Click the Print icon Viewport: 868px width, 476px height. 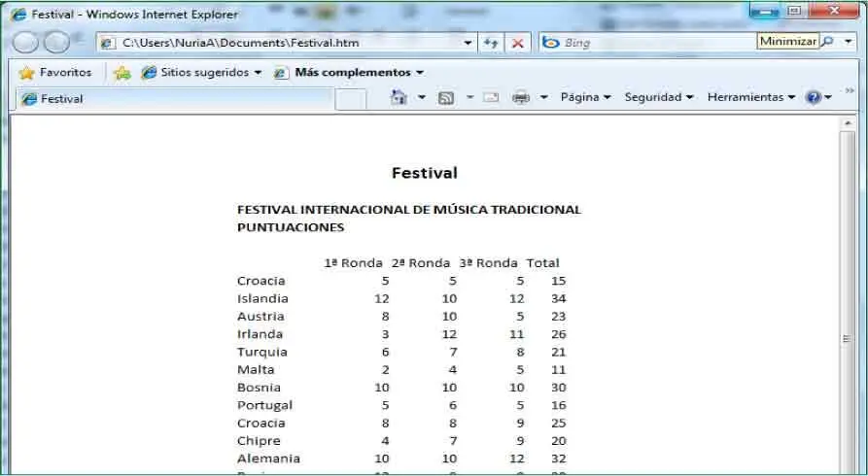coord(521,97)
